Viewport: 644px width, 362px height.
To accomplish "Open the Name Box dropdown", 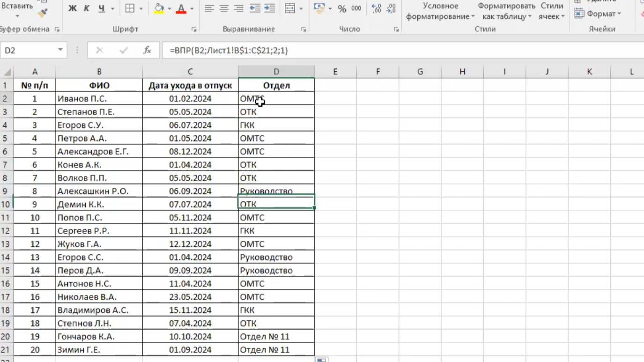I will pos(60,50).
